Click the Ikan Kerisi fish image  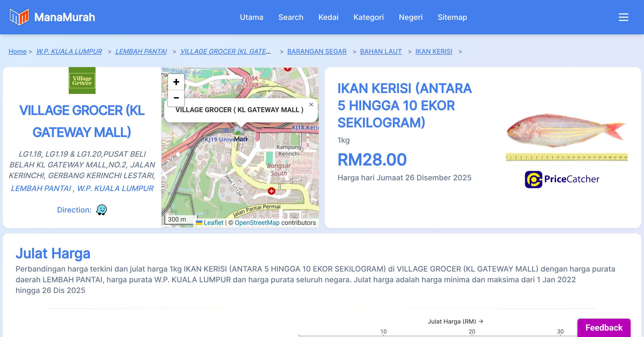pos(566,131)
